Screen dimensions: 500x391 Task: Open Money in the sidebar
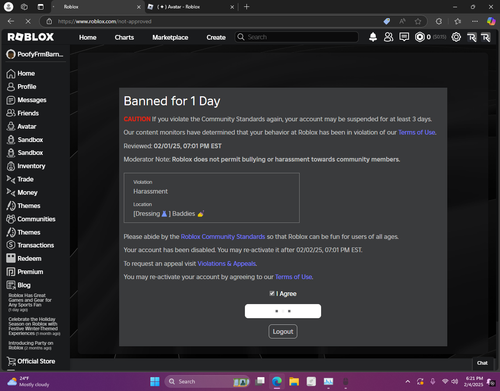tap(22, 192)
